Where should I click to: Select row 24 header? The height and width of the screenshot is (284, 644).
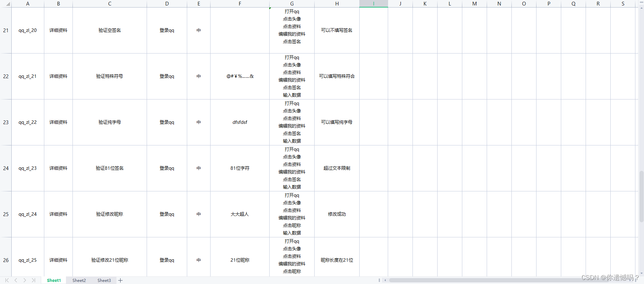click(x=6, y=168)
